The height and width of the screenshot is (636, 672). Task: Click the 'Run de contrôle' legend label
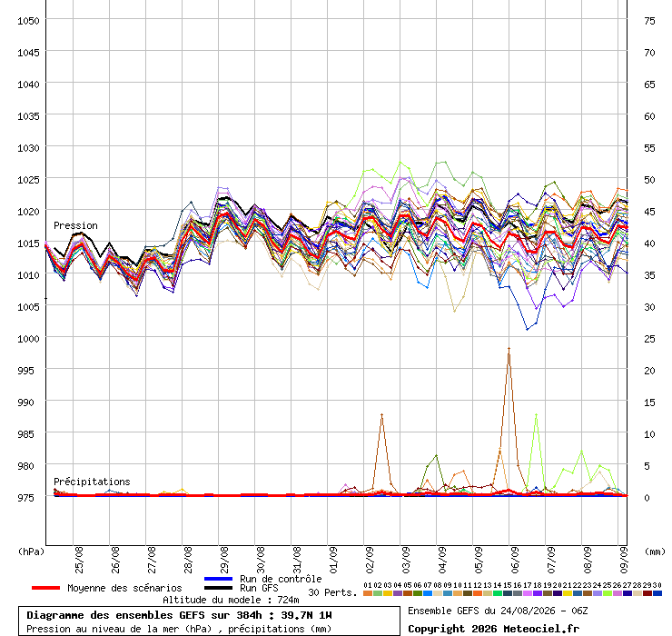point(281,579)
